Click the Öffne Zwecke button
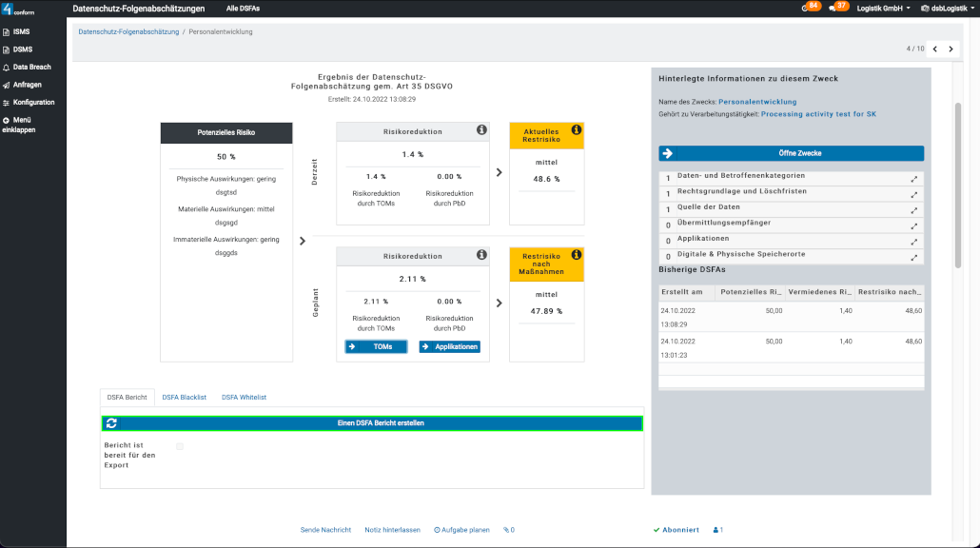This screenshot has width=980, height=548. click(791, 153)
